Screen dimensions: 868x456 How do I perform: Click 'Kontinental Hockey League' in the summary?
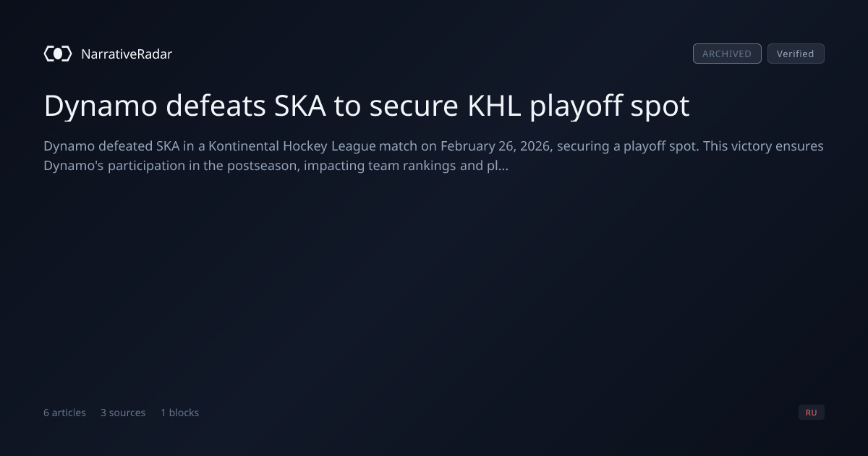click(292, 146)
